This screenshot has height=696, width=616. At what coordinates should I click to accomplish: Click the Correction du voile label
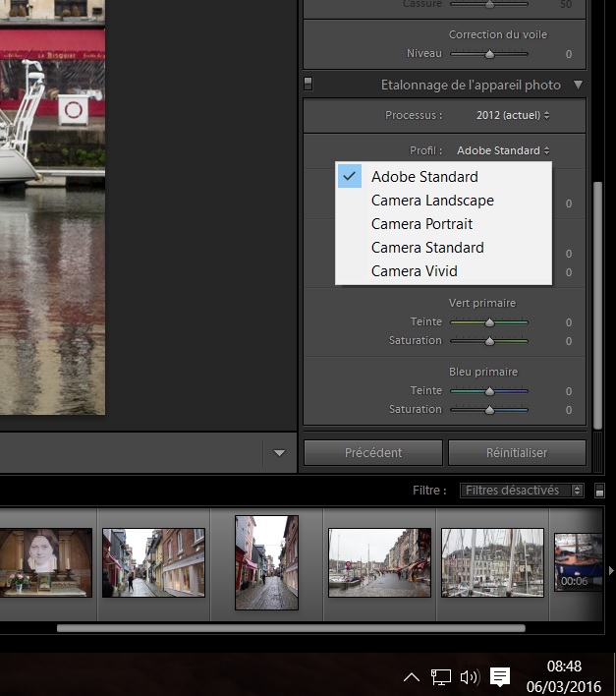click(x=497, y=34)
